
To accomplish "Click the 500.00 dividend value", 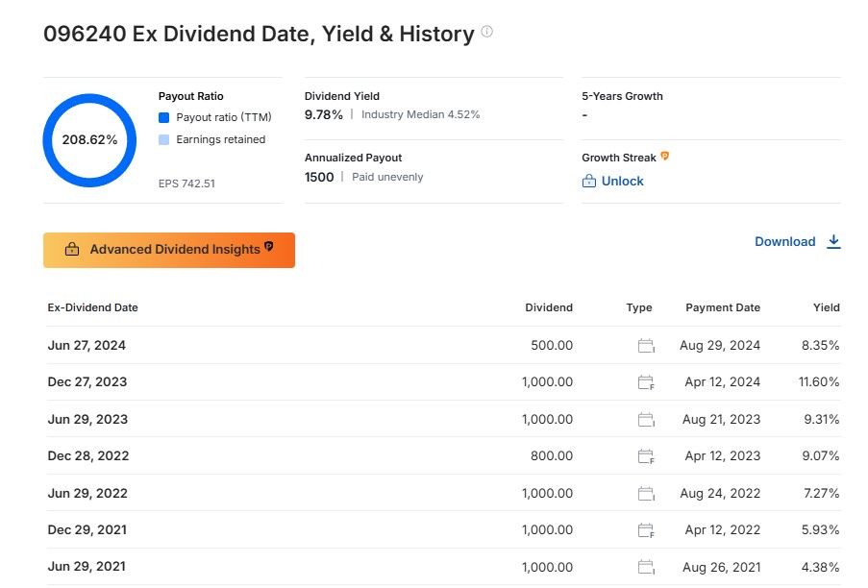I will (552, 345).
